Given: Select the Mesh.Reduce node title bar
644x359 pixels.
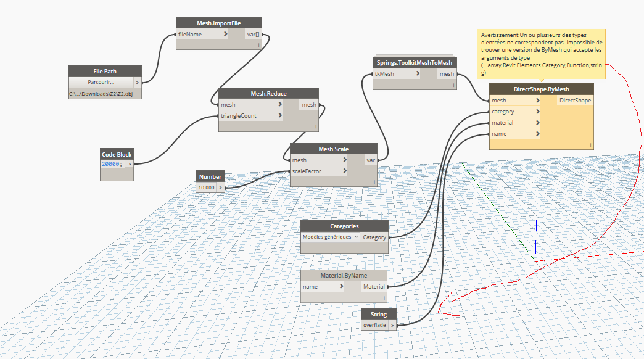Looking at the screenshot, I should point(268,94).
